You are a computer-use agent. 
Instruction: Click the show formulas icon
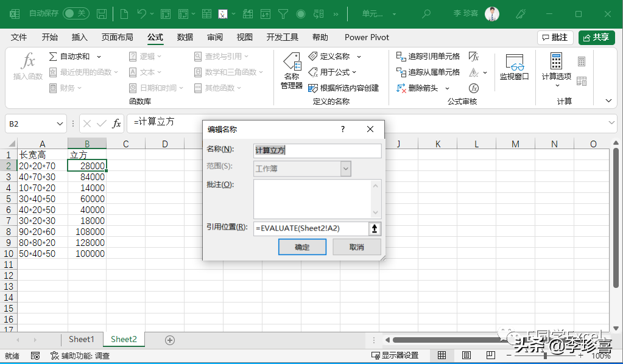[474, 57]
